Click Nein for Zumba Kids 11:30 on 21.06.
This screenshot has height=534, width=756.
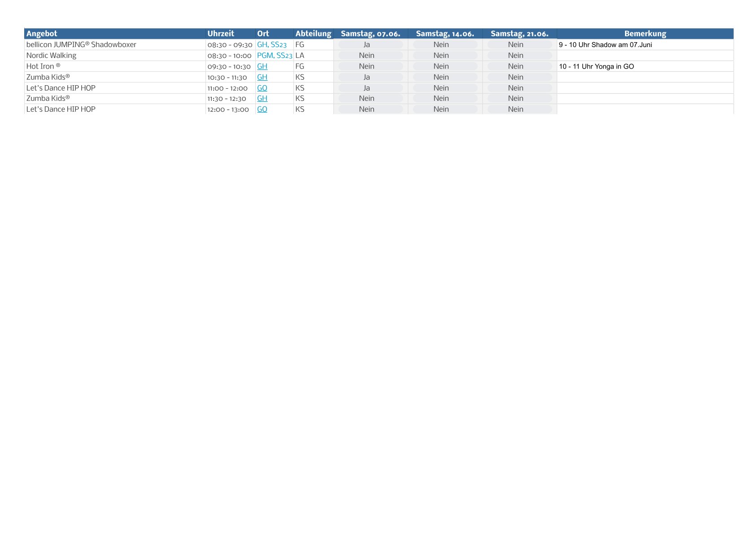coord(520,98)
